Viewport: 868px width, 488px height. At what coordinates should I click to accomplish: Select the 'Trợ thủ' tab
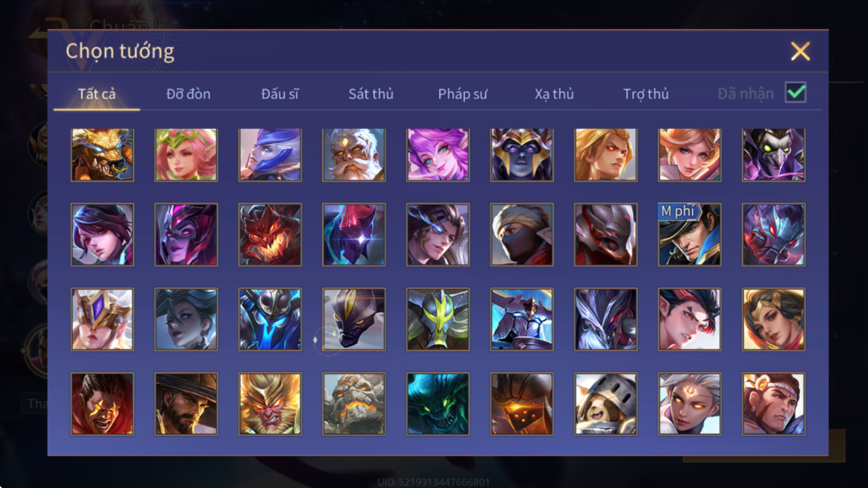point(646,94)
